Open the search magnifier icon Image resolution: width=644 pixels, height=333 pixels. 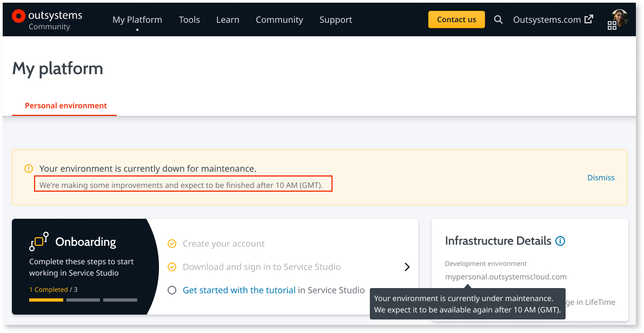click(x=498, y=19)
